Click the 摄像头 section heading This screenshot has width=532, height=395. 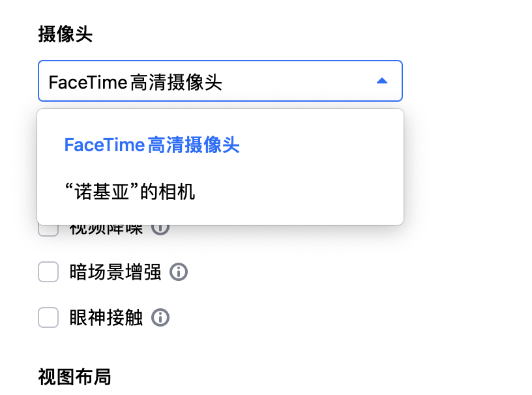65,35
